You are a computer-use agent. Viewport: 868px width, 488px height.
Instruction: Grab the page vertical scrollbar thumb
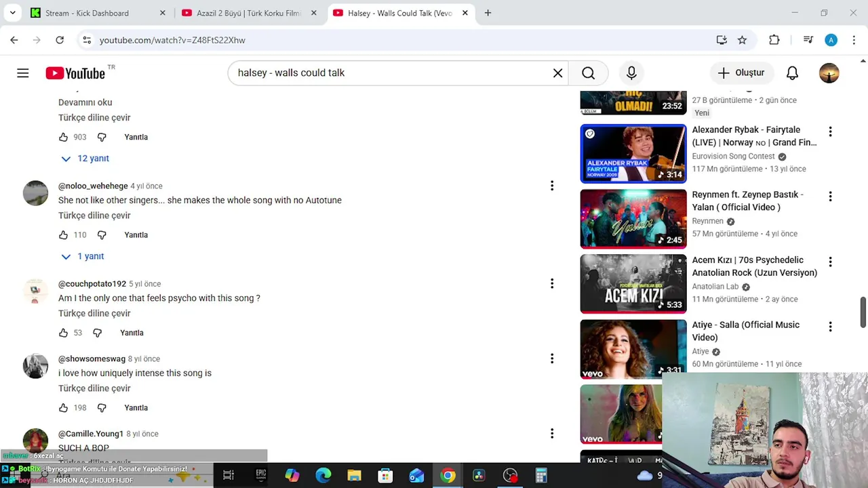coord(863,311)
